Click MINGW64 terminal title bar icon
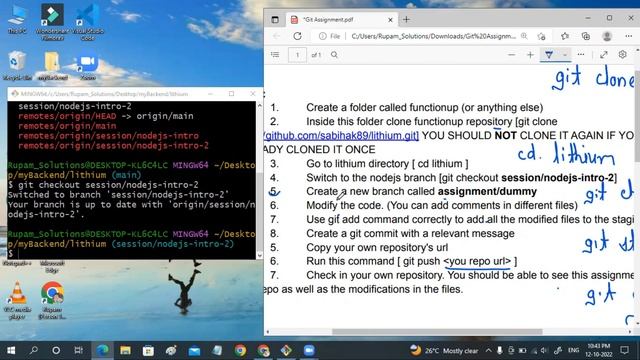This screenshot has height=360, width=640. 15,94
